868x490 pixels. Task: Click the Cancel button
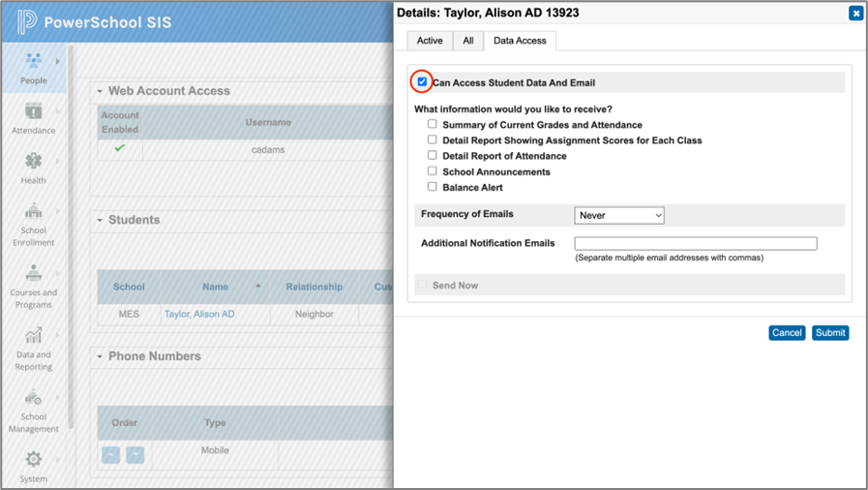point(787,333)
